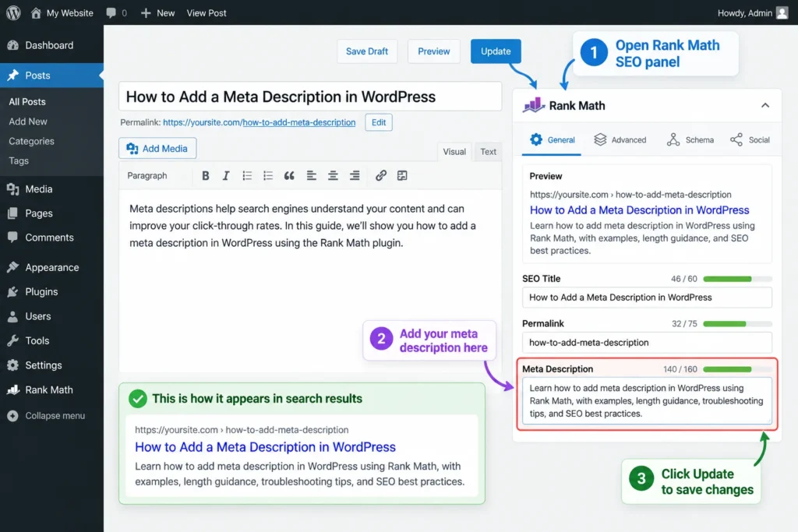This screenshot has height=532, width=798.
Task: Click preview title link in Rank Math
Action: pos(639,210)
